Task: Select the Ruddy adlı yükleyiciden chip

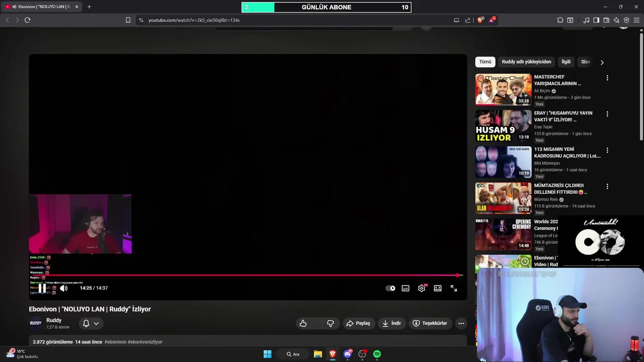Action: 526,62
